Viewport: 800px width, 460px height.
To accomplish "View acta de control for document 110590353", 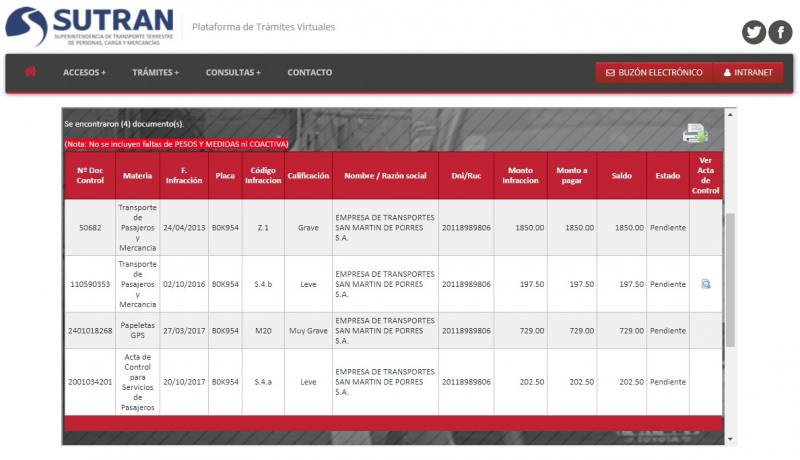I will (x=706, y=284).
